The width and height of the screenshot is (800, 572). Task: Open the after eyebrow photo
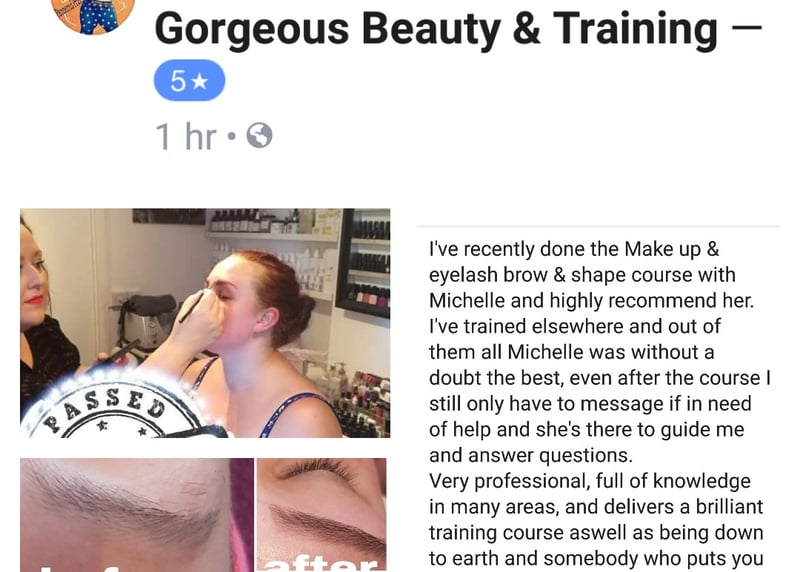(321, 515)
